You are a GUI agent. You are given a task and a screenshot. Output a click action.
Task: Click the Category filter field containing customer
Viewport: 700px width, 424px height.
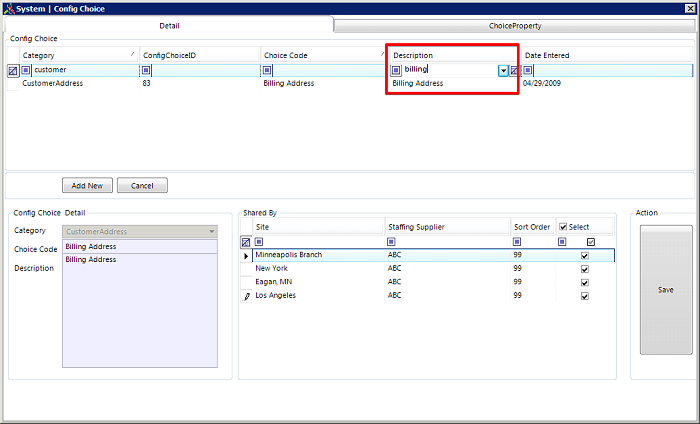click(x=85, y=70)
